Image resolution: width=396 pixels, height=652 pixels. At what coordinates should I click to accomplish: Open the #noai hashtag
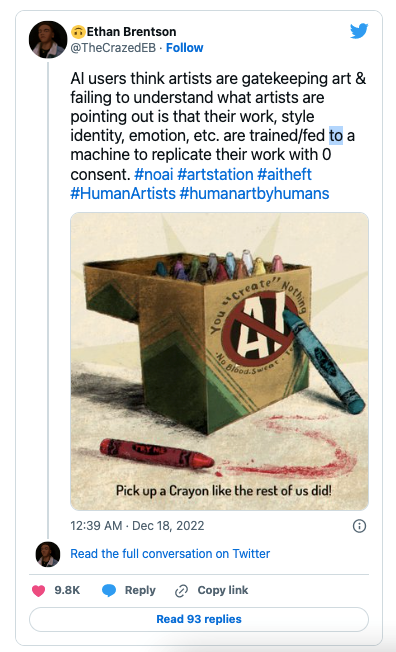153,174
